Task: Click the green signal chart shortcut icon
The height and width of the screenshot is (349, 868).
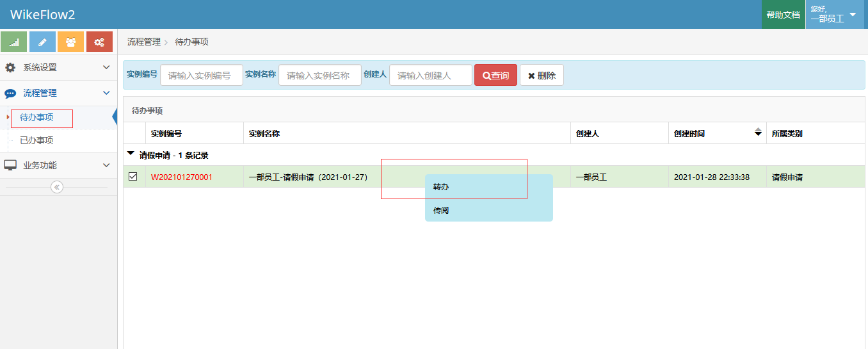Action: point(14,42)
